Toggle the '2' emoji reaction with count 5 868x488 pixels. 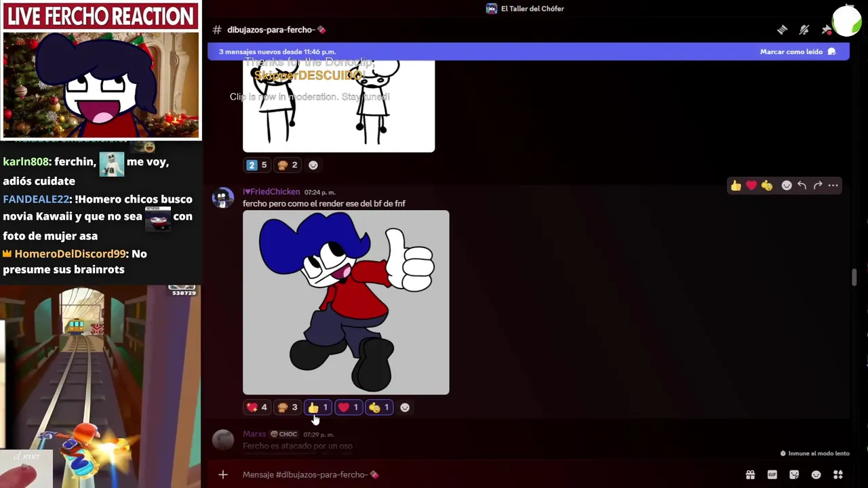(x=257, y=165)
